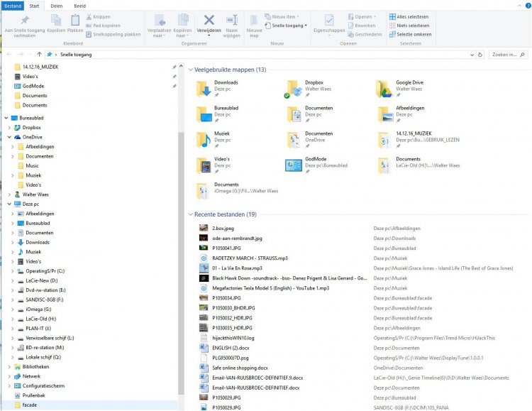Collapse the Veelgebruikte mappen section
The height and width of the screenshot is (411, 532).
tap(191, 70)
